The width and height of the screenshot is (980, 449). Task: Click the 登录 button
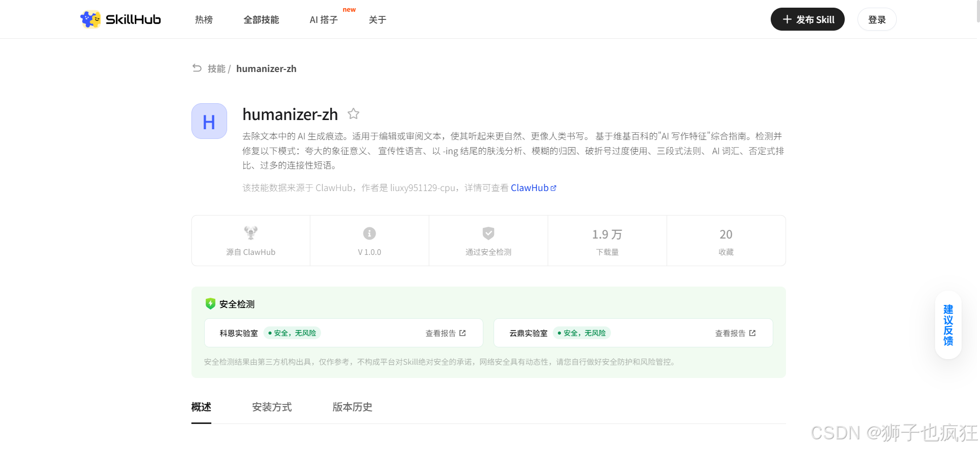[877, 19]
